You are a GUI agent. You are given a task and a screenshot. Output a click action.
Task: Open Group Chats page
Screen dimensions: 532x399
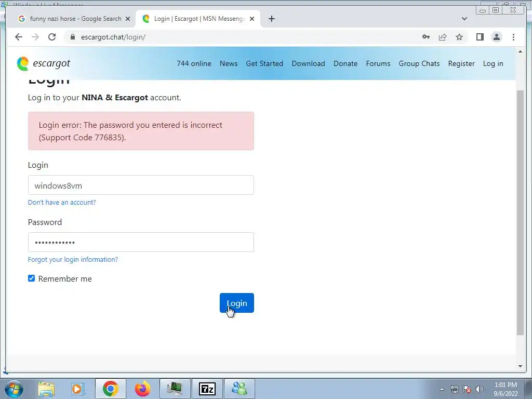click(x=419, y=63)
